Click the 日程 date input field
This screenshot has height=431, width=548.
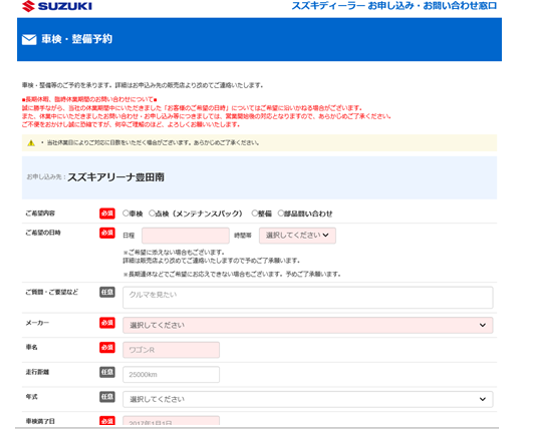(186, 236)
